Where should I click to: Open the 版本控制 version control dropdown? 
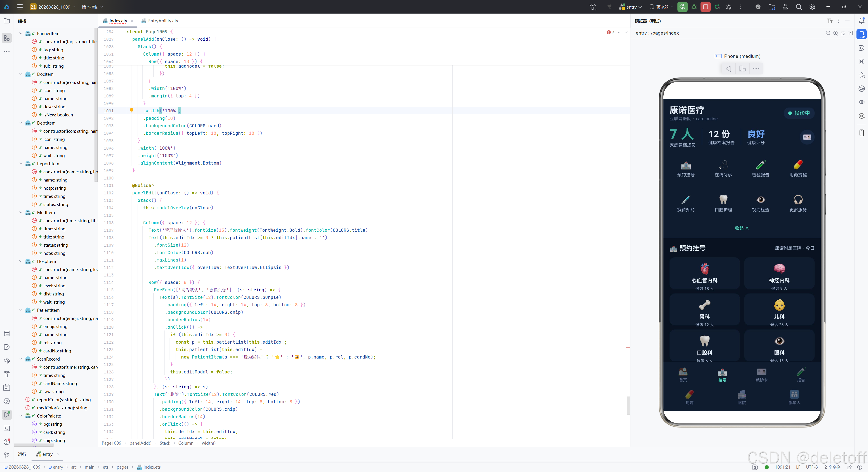pyautogui.click(x=92, y=7)
